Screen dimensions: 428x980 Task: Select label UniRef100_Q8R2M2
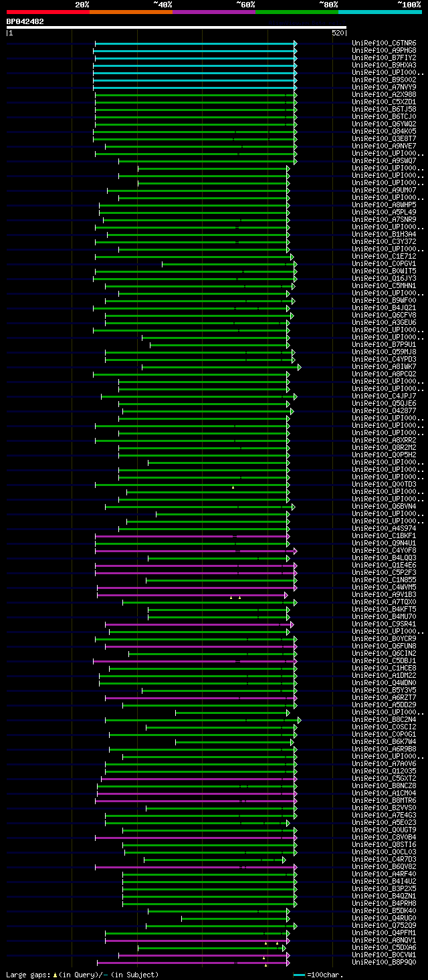click(x=384, y=448)
